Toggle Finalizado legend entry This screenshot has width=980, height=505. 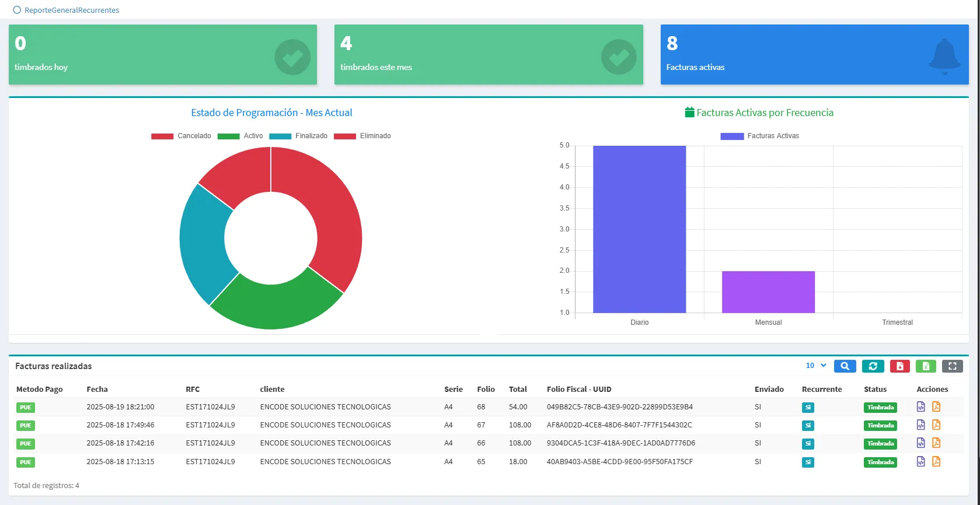pos(298,136)
